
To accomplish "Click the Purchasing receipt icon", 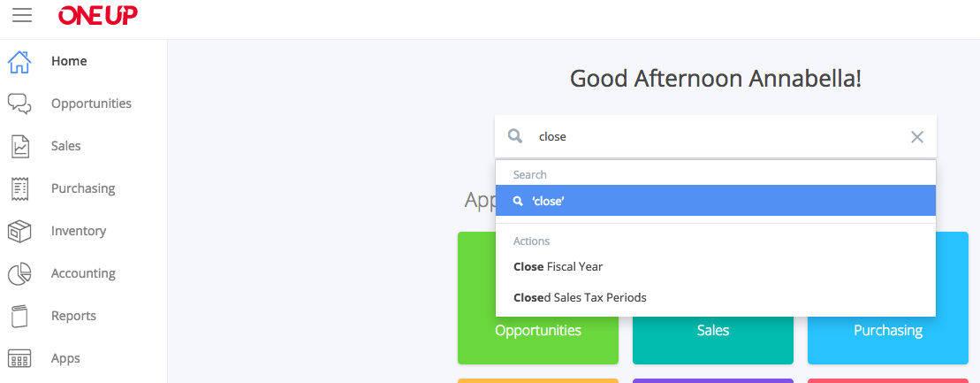I will pos(19,188).
